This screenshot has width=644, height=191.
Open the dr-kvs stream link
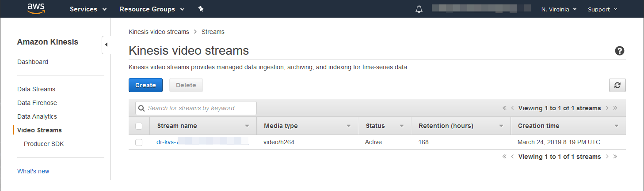point(167,142)
